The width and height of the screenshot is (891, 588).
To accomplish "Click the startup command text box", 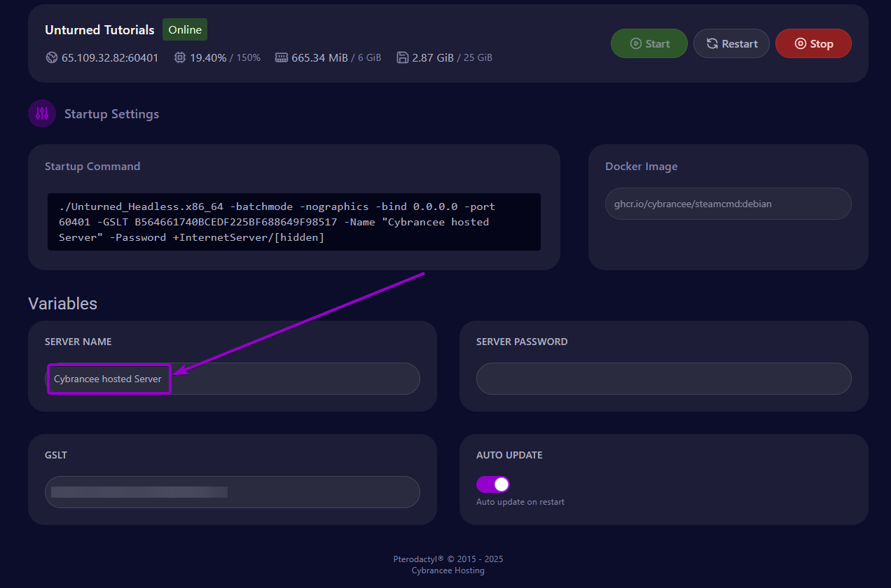I will click(x=294, y=222).
